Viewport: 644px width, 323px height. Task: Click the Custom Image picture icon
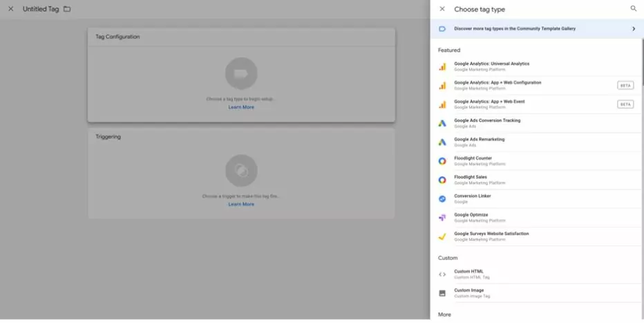(442, 293)
